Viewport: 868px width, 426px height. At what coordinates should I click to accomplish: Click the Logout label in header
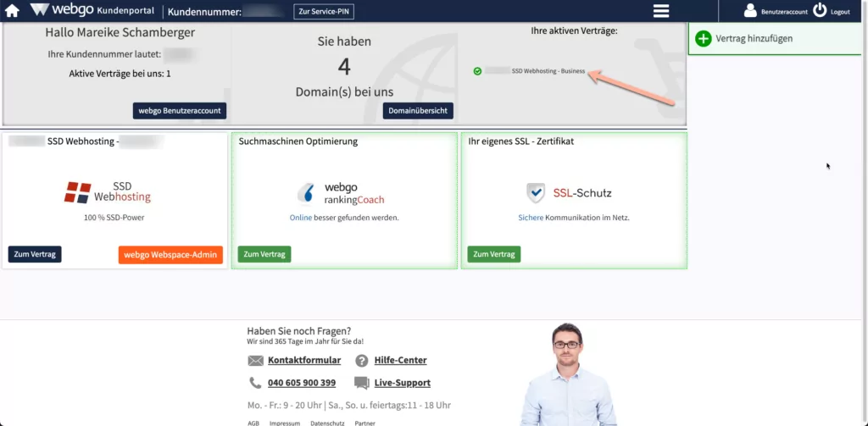point(840,12)
